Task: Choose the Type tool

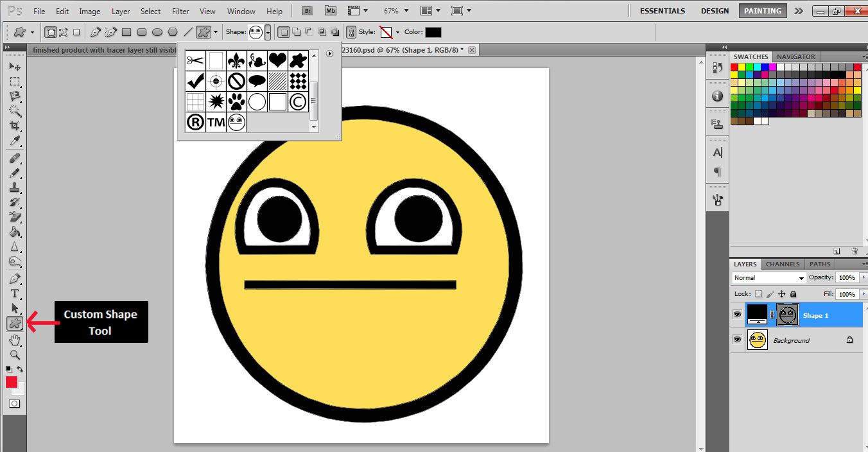Action: (14, 293)
